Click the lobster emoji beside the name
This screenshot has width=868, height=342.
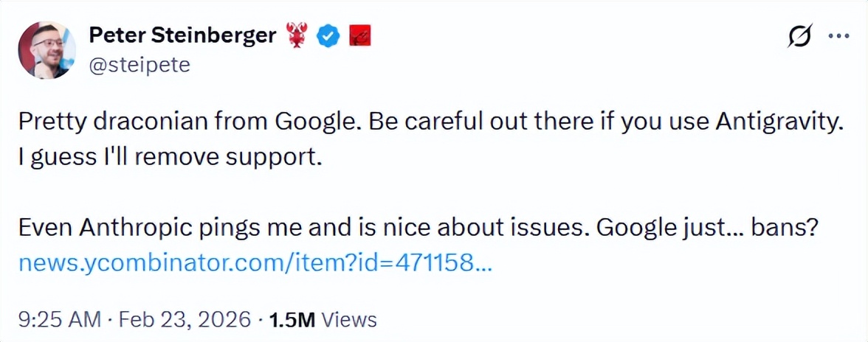[x=296, y=35]
